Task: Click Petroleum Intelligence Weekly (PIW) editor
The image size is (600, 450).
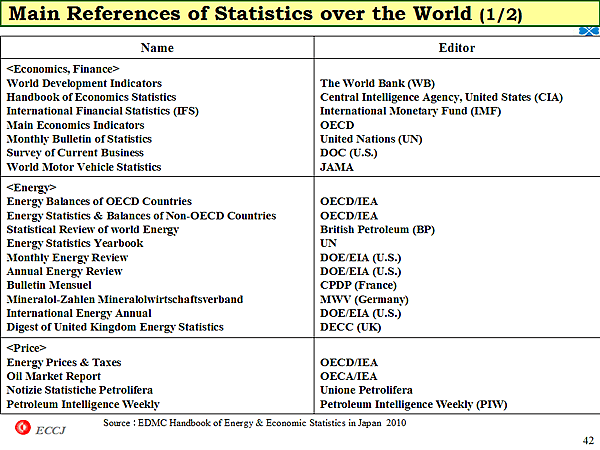Action: coord(414,404)
